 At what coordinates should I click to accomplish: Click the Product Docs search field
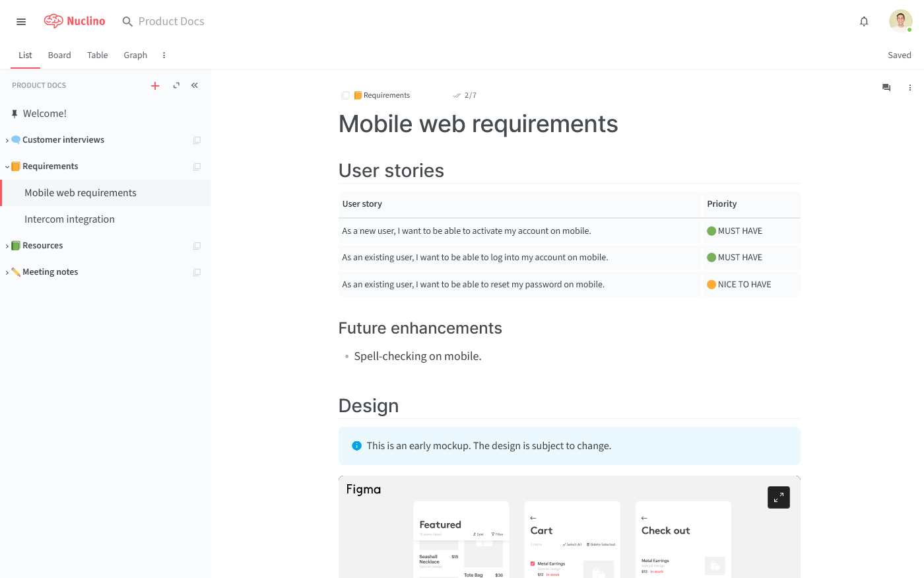tap(170, 21)
